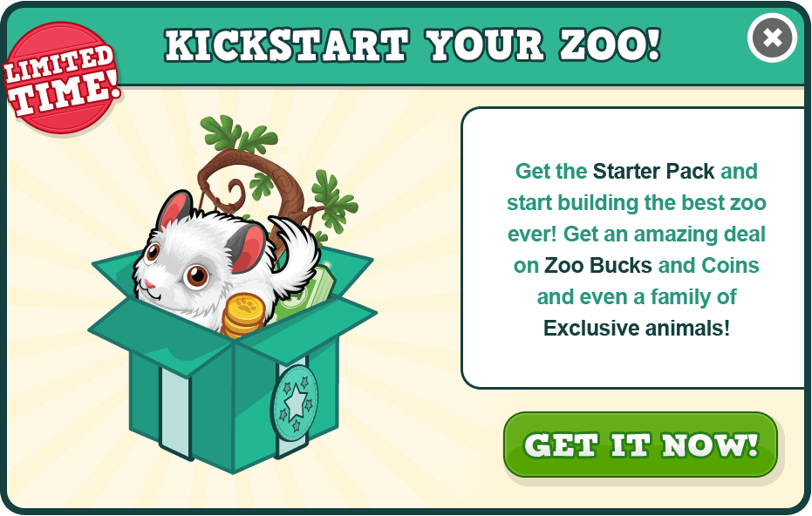Click the Starter Pack bold text
The width and height of the screenshot is (812, 516).
click(x=653, y=172)
